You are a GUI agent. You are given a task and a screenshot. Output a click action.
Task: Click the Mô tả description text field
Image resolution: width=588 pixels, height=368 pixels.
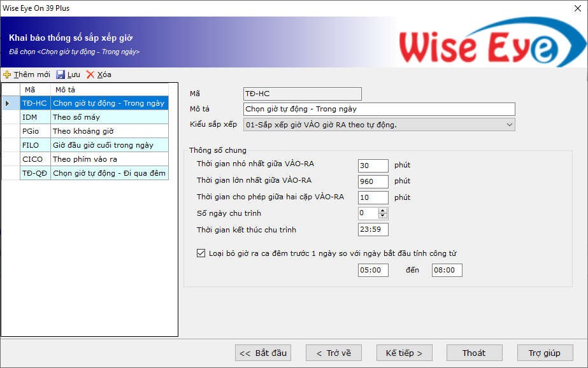(378, 110)
